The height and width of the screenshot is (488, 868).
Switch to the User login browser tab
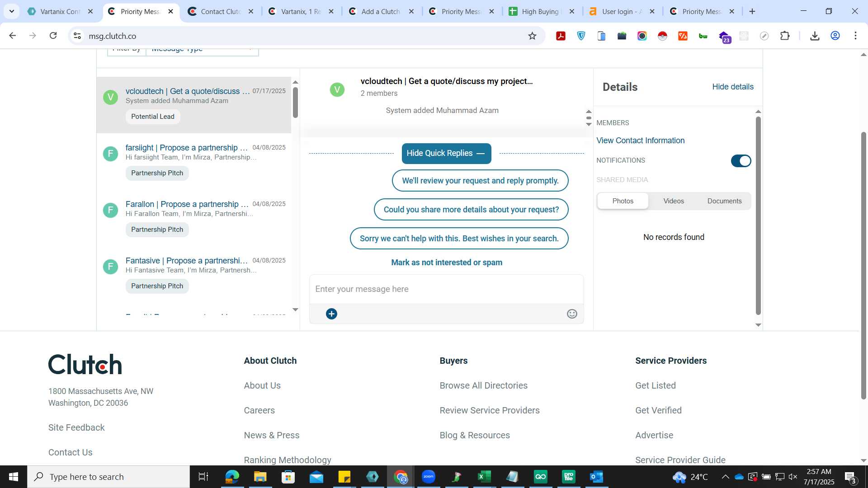[622, 12]
